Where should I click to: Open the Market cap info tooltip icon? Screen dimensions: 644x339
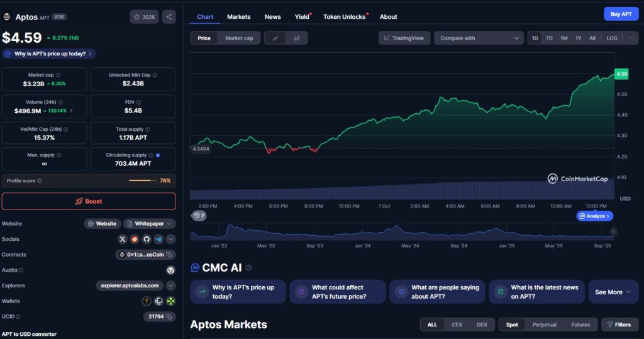tap(58, 75)
